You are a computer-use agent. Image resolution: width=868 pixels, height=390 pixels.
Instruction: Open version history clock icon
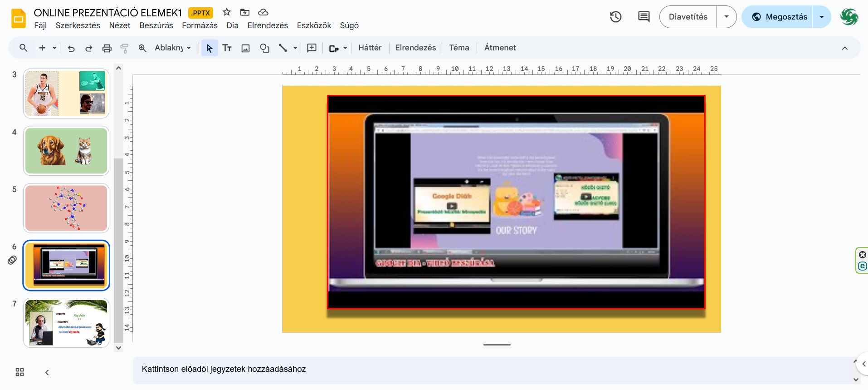click(615, 17)
